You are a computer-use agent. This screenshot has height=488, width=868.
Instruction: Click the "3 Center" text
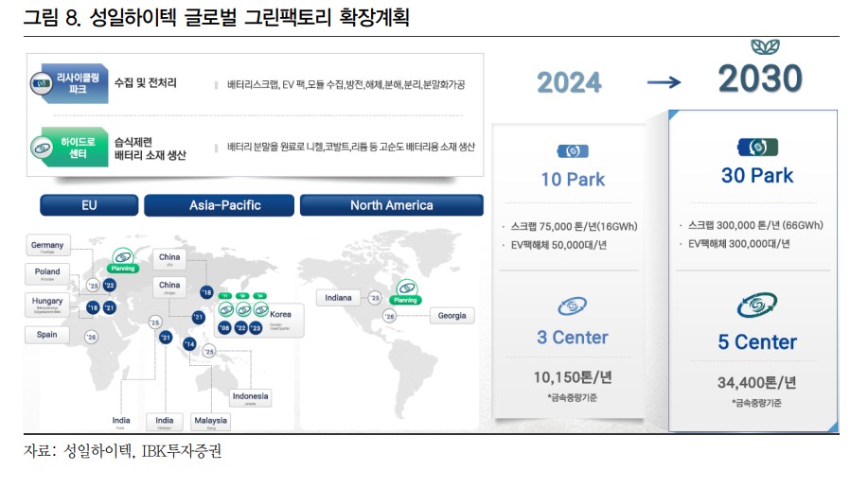point(573,338)
